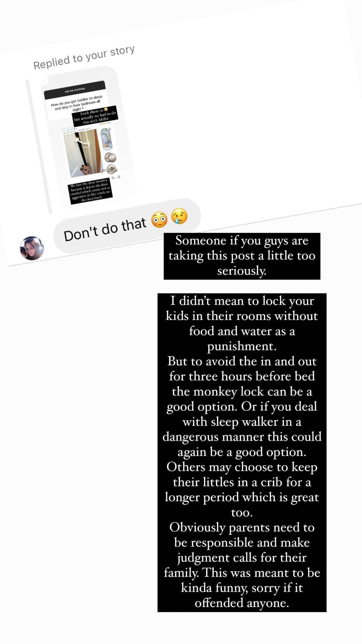Tap the "Lock them in" answer sticker
This screenshot has height=644, width=362.
[94, 115]
